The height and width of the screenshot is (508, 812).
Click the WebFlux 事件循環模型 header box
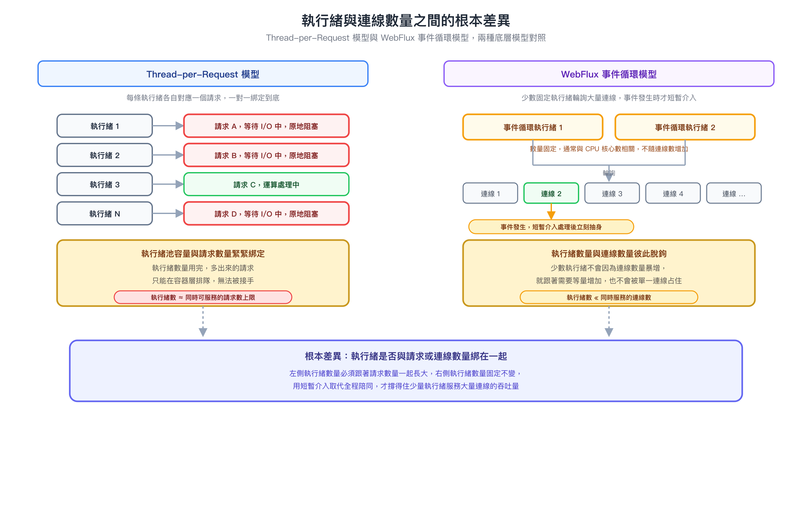point(609,74)
